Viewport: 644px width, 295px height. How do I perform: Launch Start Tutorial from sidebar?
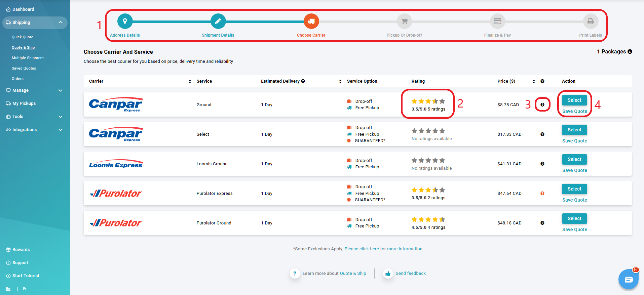[23, 276]
